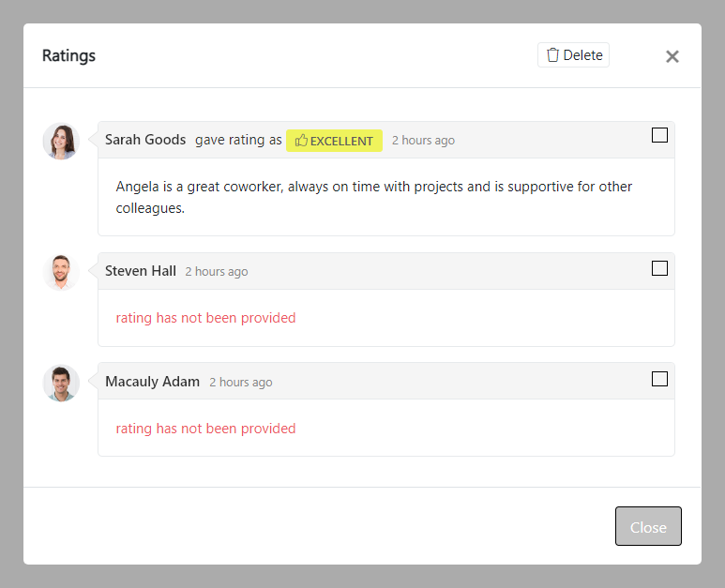Viewport: 725px width, 588px height.
Task: Click the Delete button with trash icon
Action: click(573, 55)
